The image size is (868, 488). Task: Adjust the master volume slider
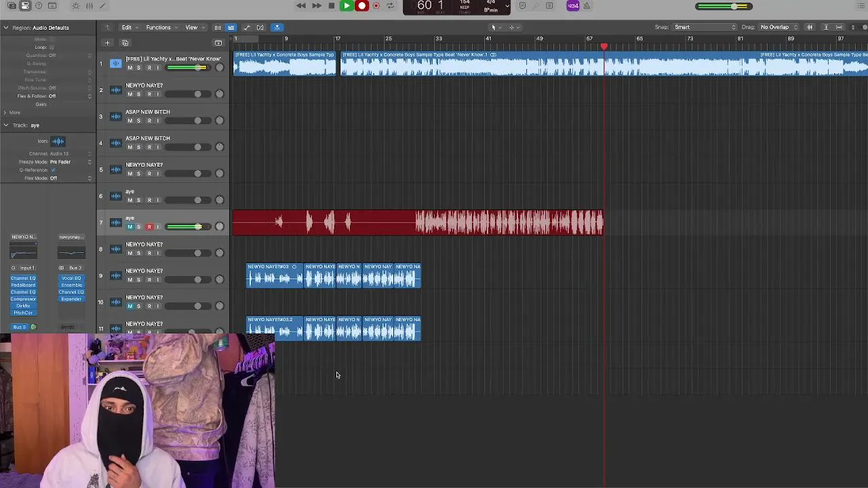724,7
